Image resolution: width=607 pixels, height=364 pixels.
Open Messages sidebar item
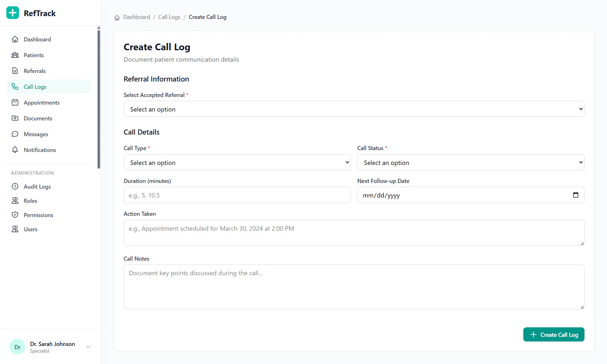click(x=48, y=134)
